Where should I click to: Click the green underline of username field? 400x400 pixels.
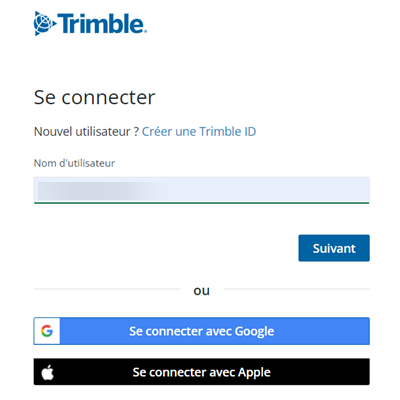pos(202,202)
